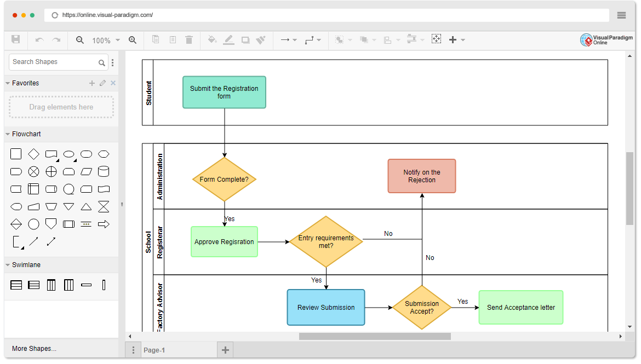Click the horizontal scrollbar thumb

click(375, 336)
